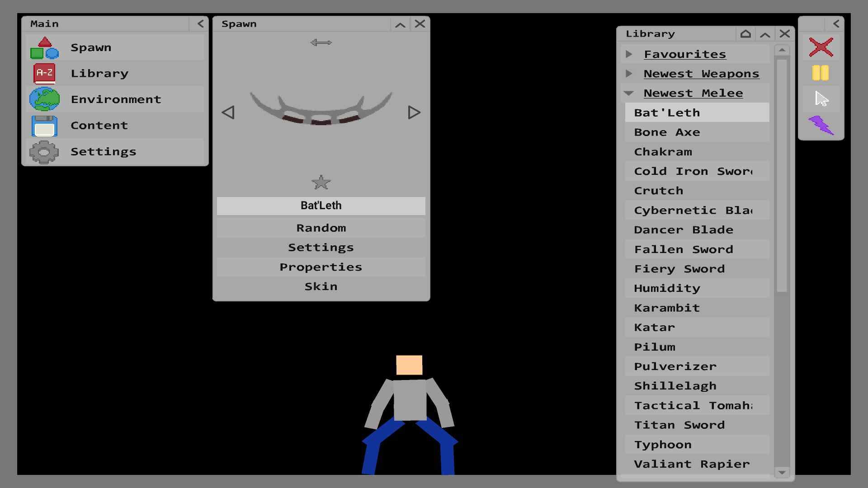Toggle the Bat'Leth favourite star
868x488 pixels.
[321, 183]
